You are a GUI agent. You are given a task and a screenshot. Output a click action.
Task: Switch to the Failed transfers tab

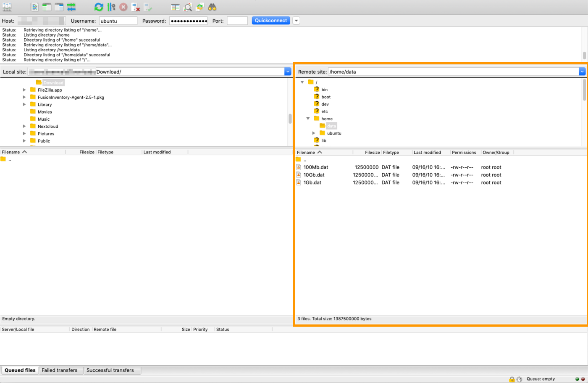tap(60, 370)
